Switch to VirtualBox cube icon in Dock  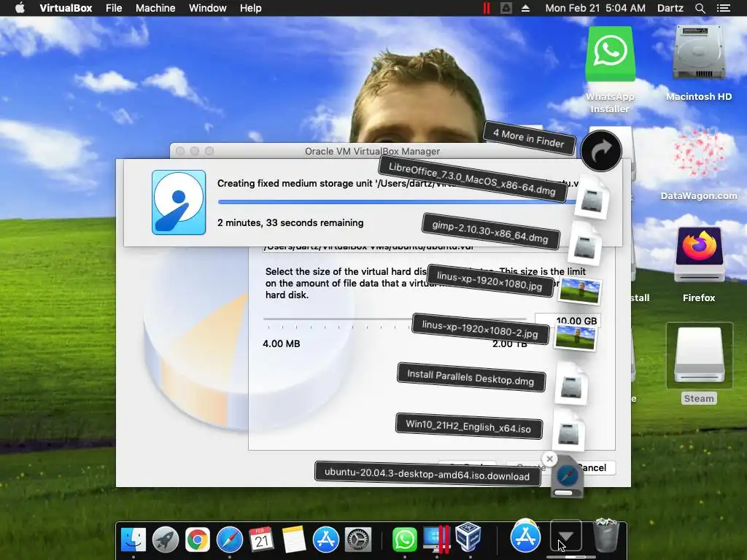point(469,538)
